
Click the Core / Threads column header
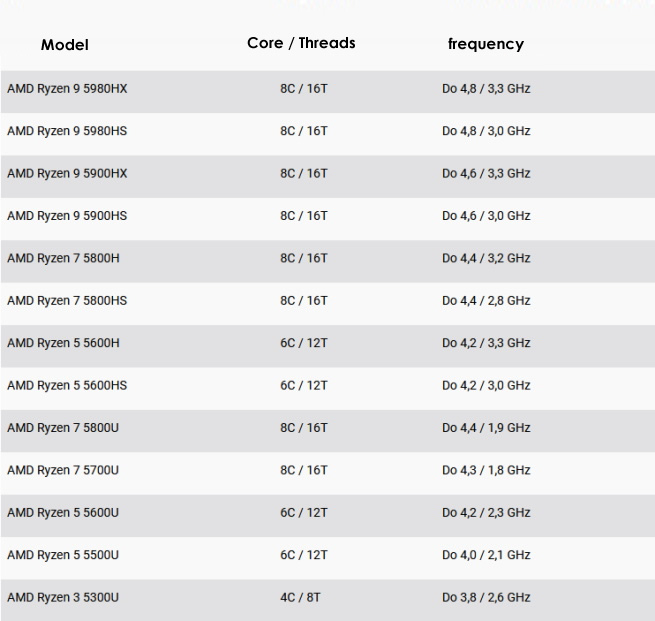301,43
